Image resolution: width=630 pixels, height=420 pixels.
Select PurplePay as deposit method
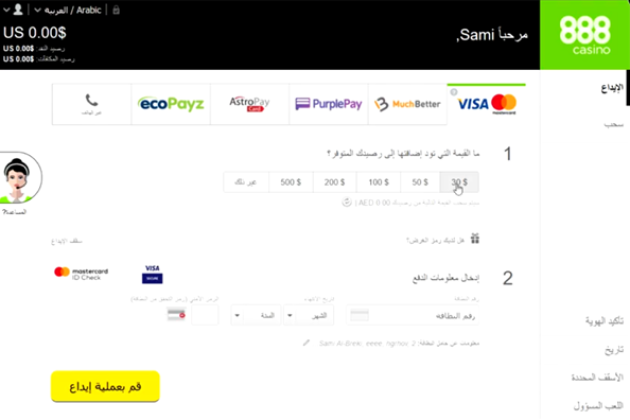(x=329, y=104)
